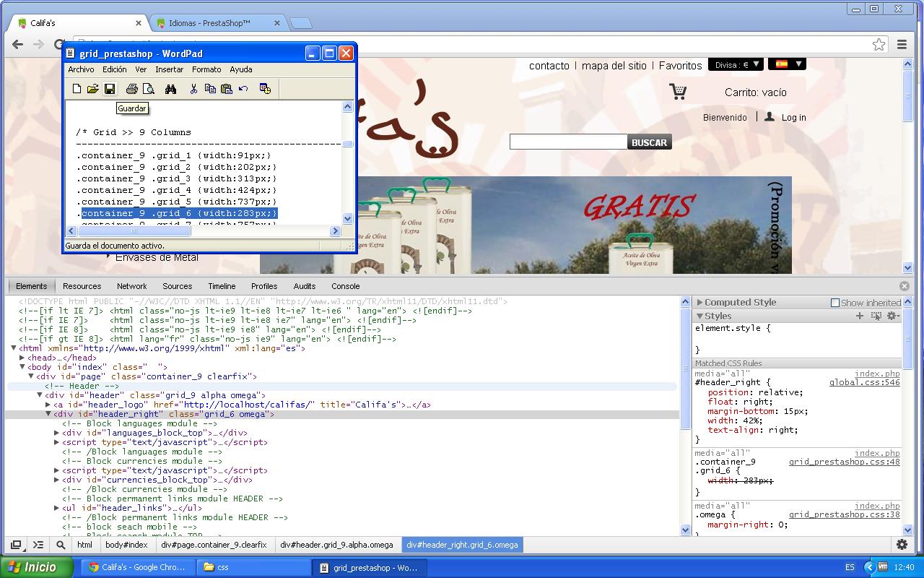Click the Find binoculars icon in WordPad
924x578 pixels.
pos(170,89)
